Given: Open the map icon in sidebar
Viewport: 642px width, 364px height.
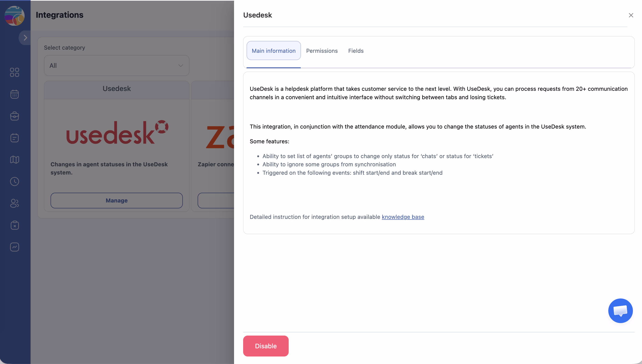Looking at the screenshot, I should coord(15,160).
